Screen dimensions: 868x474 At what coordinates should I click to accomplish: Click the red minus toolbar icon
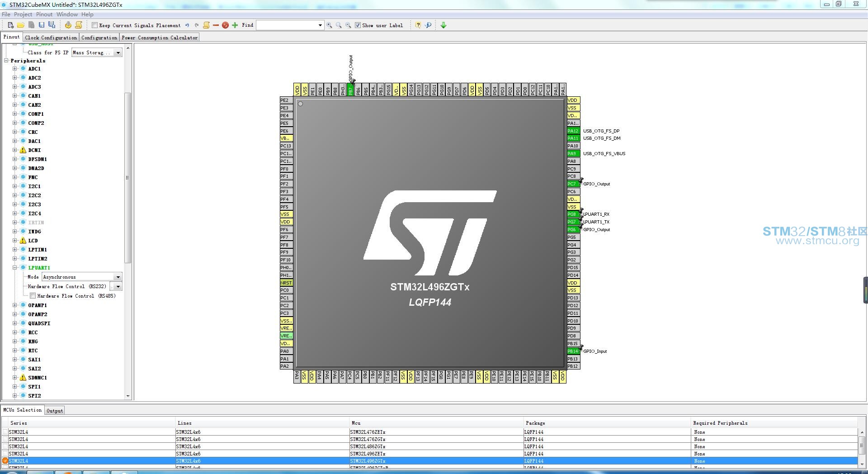tap(216, 25)
